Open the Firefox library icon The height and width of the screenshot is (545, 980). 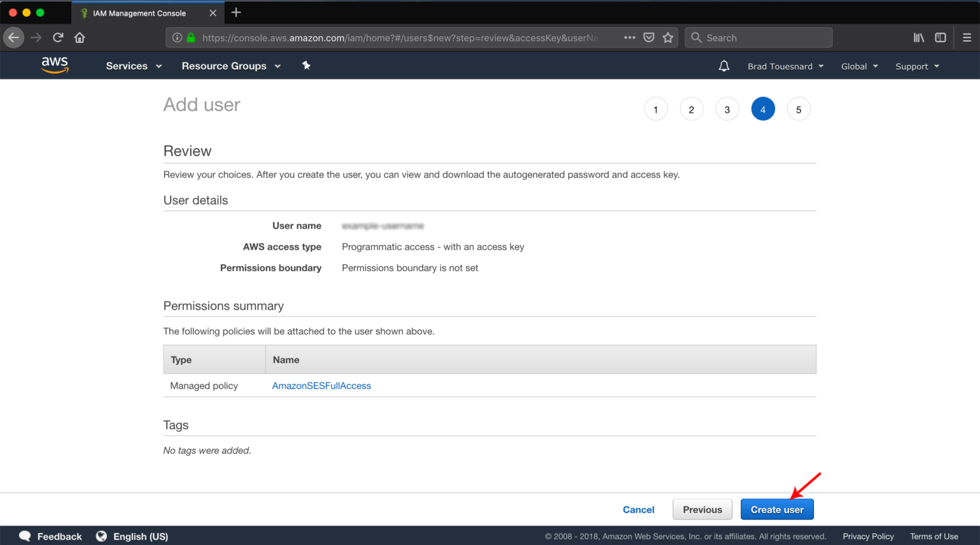(x=919, y=38)
